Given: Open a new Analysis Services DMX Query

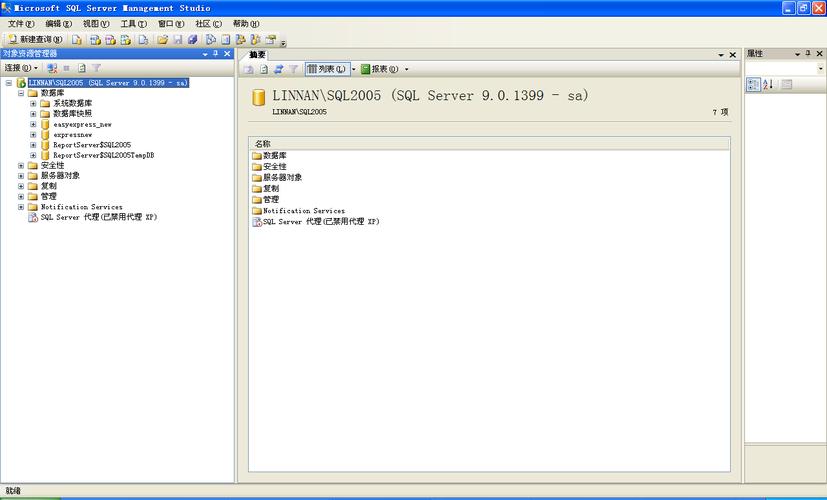Looking at the screenshot, I should point(110,40).
